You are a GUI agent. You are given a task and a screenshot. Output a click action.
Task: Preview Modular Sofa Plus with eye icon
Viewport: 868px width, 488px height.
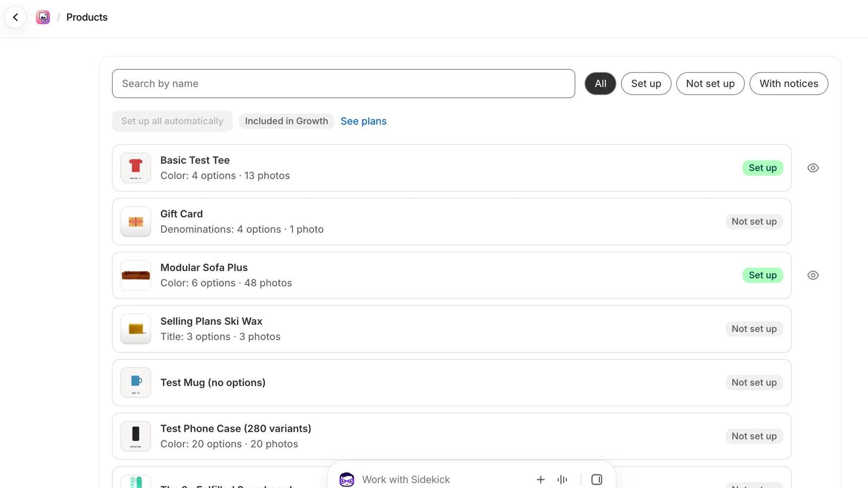tap(813, 275)
